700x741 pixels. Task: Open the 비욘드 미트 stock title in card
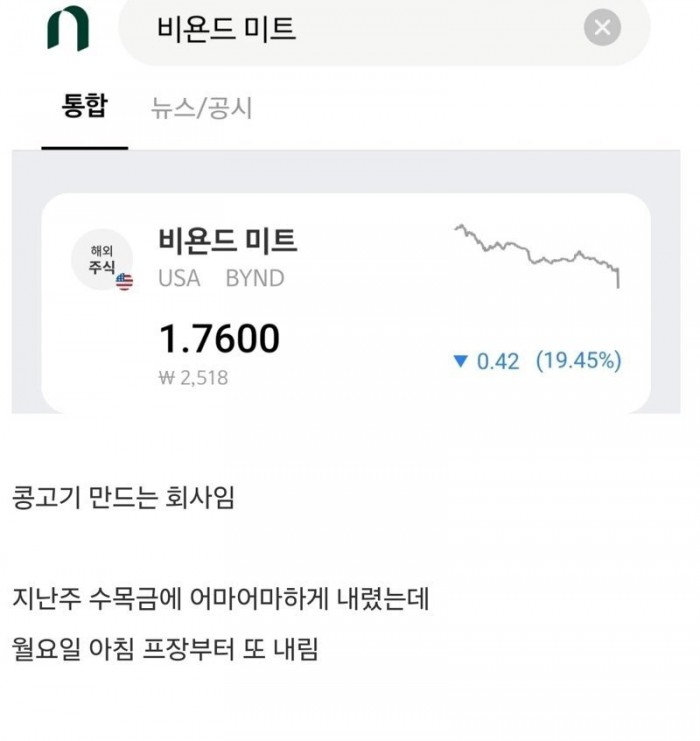tap(227, 241)
